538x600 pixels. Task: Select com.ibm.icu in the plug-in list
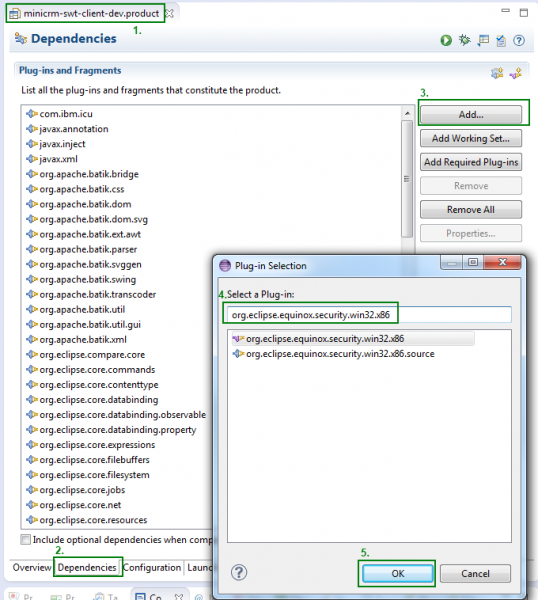click(x=59, y=114)
